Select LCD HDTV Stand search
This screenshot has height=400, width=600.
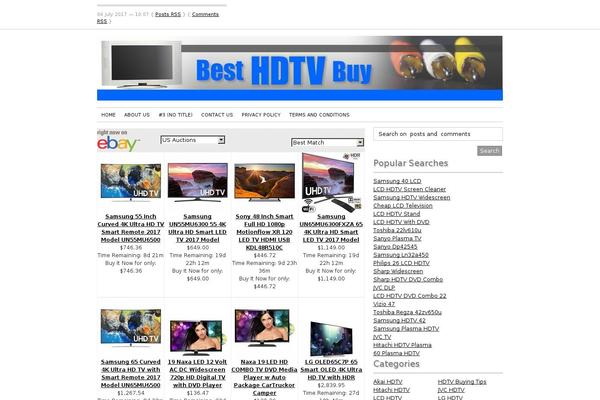tap(397, 214)
